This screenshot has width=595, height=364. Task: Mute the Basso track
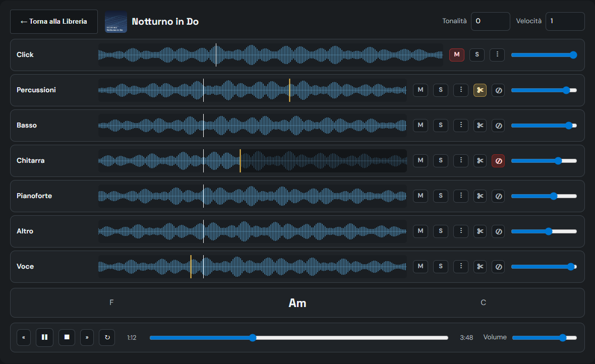tap(421, 125)
